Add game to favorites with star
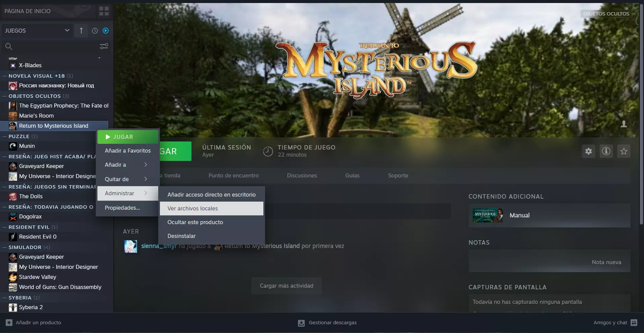Viewport: 644px width, 333px height. tap(624, 151)
